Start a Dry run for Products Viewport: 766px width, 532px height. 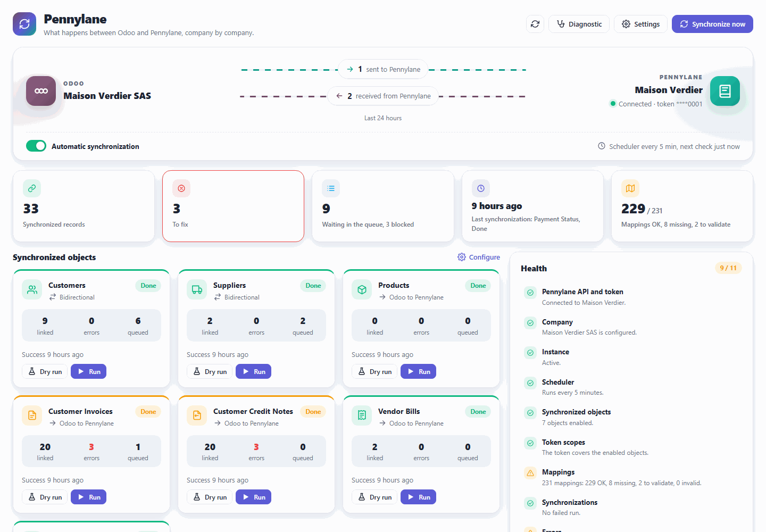[374, 371]
